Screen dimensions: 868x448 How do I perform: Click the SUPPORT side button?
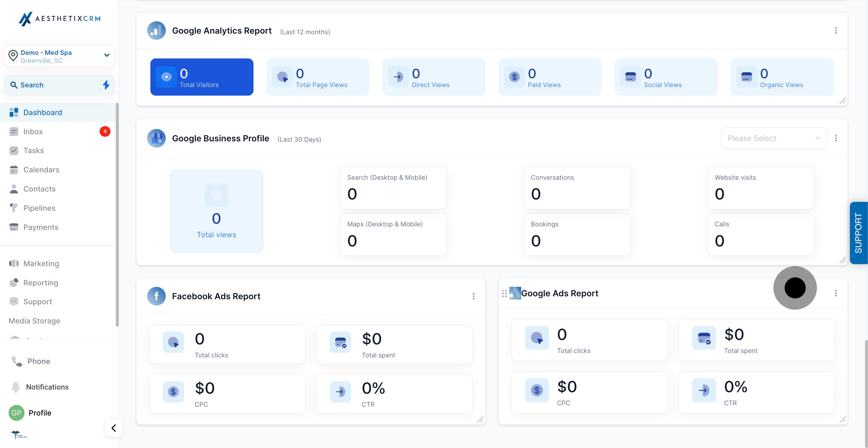click(x=859, y=233)
